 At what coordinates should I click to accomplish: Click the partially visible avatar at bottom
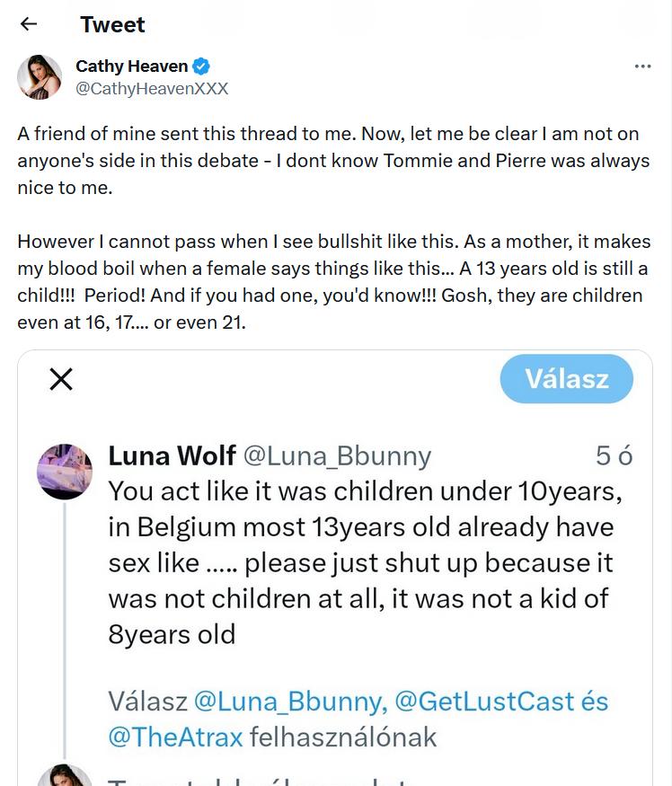tap(65, 776)
